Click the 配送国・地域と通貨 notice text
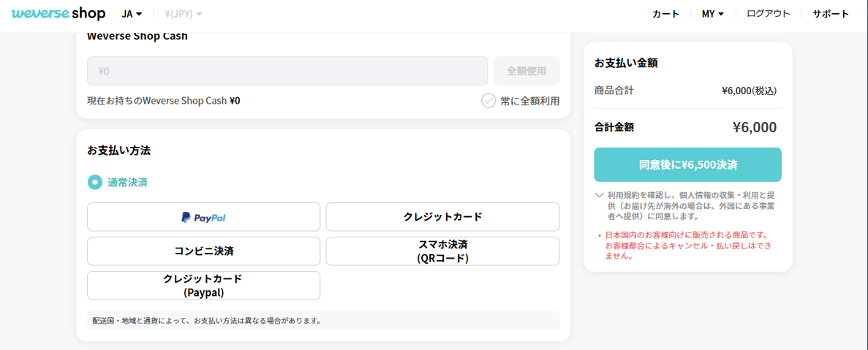The width and height of the screenshot is (868, 350). (207, 321)
